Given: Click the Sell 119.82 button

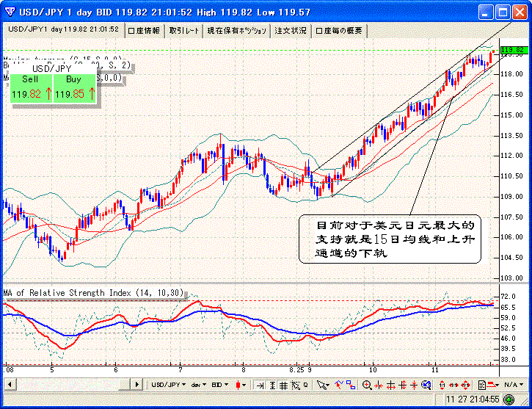Looking at the screenshot, I should (x=32, y=88).
